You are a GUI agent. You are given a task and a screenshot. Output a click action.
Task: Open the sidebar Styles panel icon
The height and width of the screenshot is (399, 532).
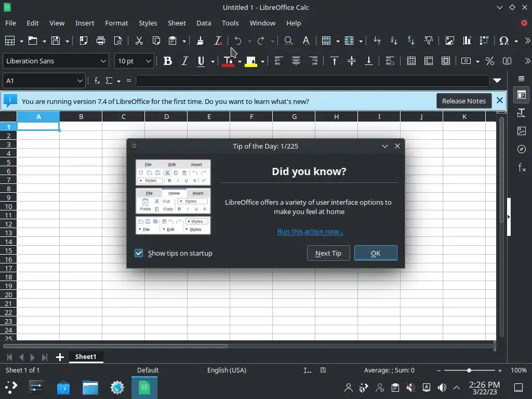tap(522, 113)
